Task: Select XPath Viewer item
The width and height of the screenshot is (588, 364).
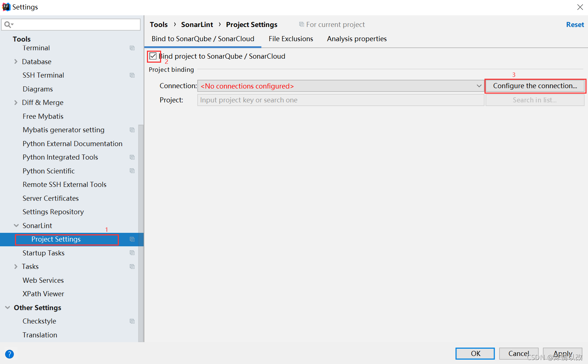Action: coord(43,294)
